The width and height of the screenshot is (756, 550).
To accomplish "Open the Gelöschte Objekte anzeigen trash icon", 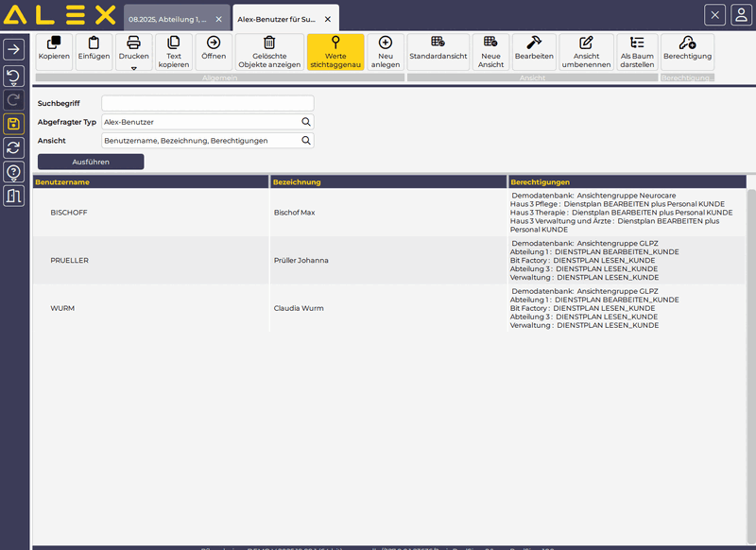I will (269, 43).
